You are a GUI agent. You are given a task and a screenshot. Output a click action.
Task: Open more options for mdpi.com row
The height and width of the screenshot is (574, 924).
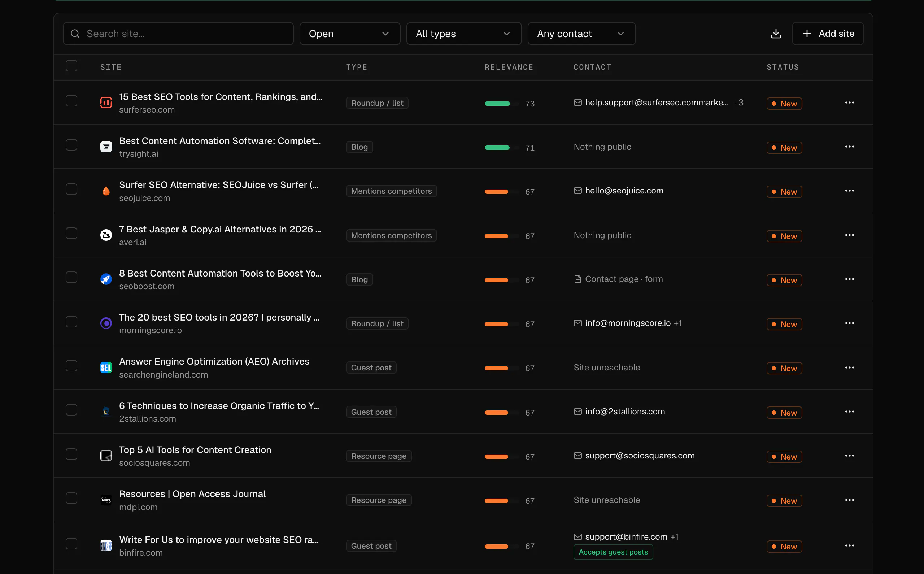click(x=849, y=500)
